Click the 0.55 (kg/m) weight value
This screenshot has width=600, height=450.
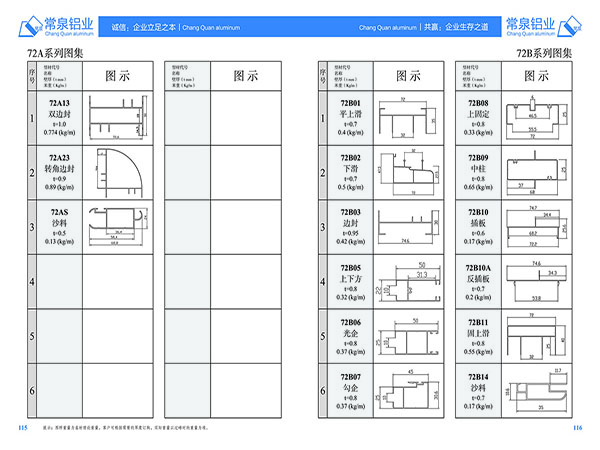pyautogui.click(x=478, y=352)
